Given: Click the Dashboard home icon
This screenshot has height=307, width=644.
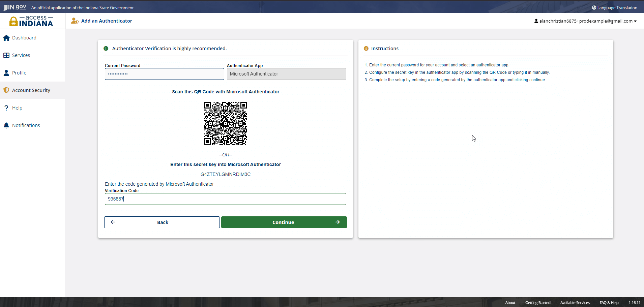Looking at the screenshot, I should click(6, 38).
